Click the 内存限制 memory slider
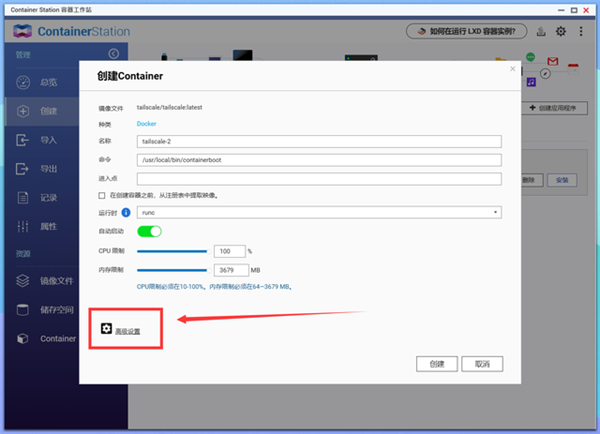 [x=174, y=270]
